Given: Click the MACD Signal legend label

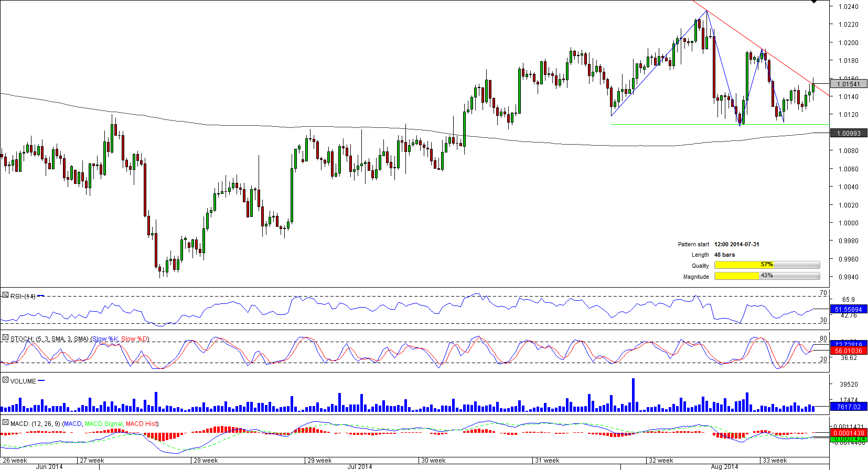Looking at the screenshot, I should coord(103,424).
